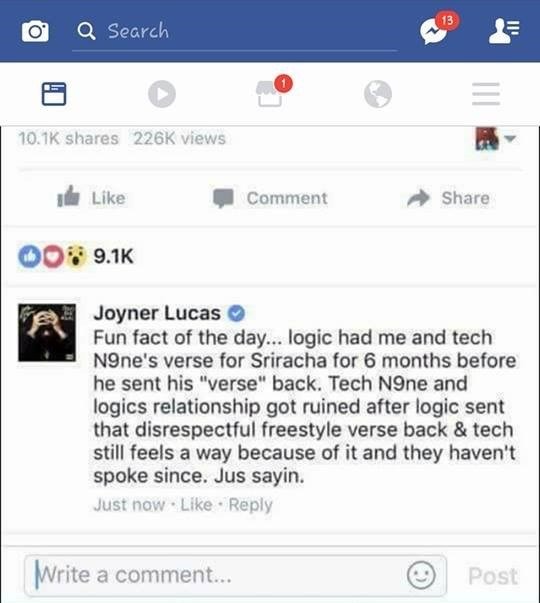Screen dimensions: 540x603
Task: Open the globe notifications tab
Action: click(378, 94)
